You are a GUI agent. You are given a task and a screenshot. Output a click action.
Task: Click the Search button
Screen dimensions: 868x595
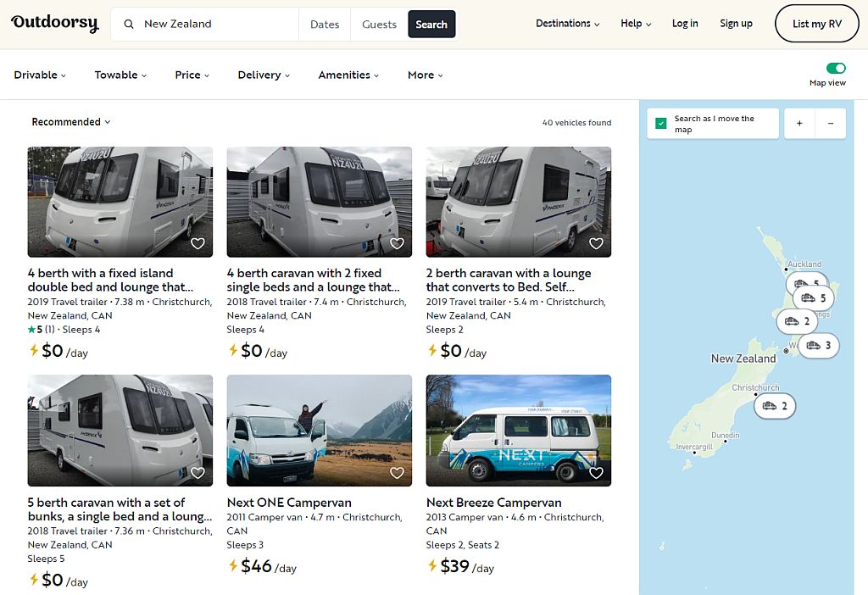(x=431, y=24)
